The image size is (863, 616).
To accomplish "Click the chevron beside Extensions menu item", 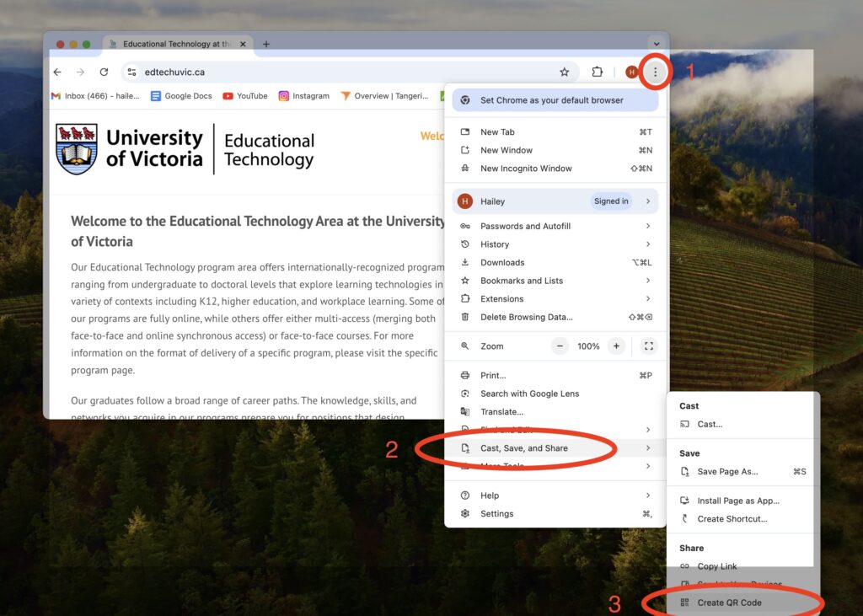I will (648, 299).
